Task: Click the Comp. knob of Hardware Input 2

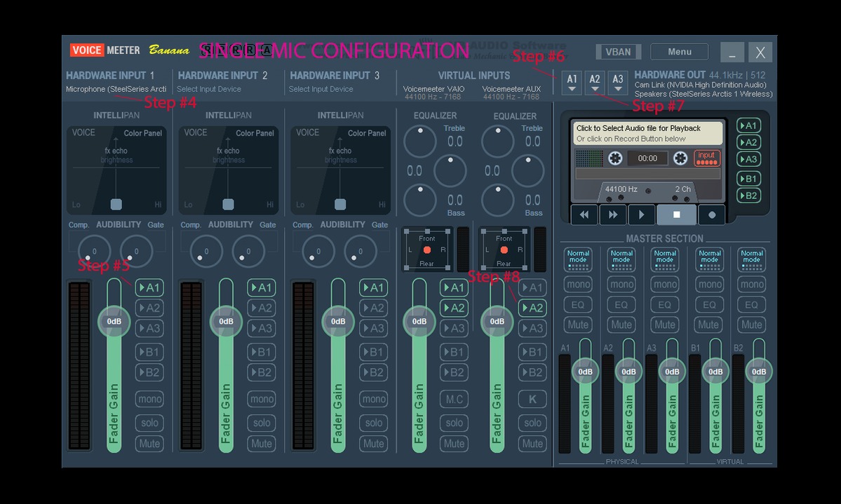Action: pos(206,251)
